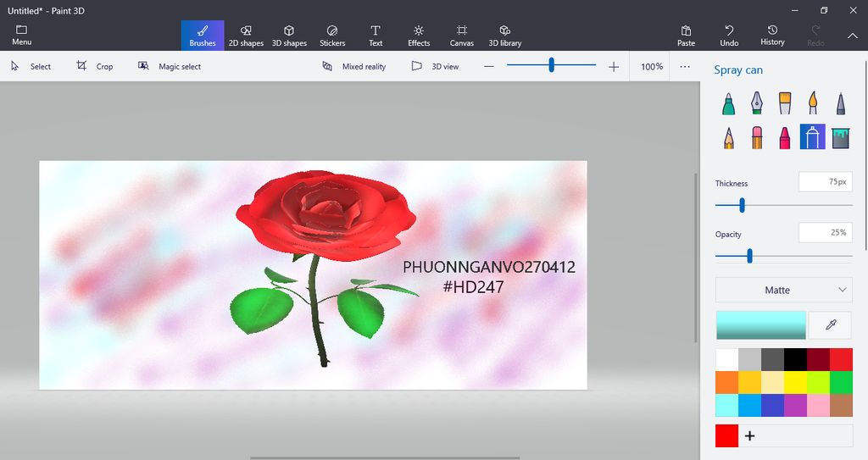Screen dimensions: 868x460
Task: Choose the orange color swatch
Action: (726, 383)
